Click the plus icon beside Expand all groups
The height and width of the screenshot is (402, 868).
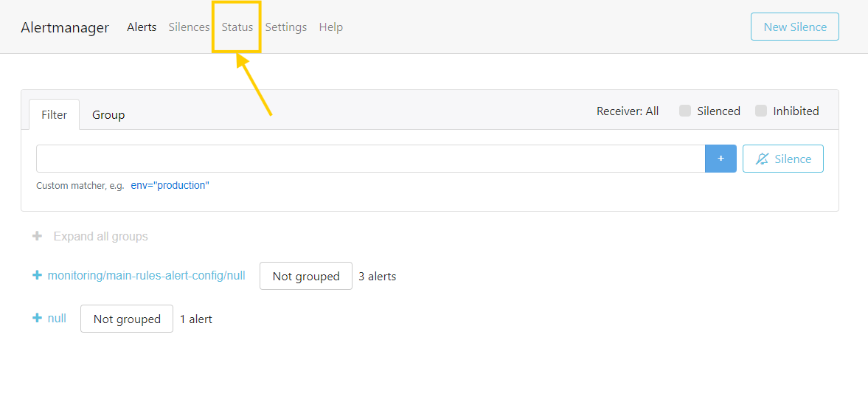coord(37,237)
